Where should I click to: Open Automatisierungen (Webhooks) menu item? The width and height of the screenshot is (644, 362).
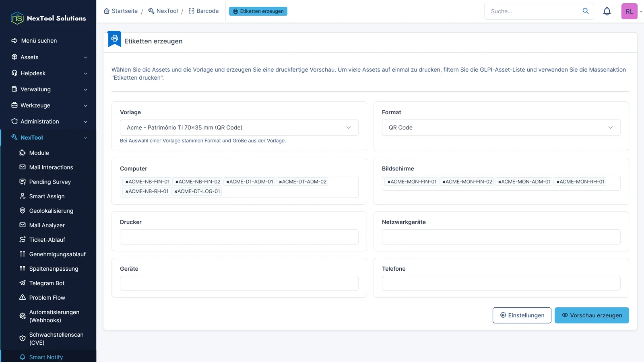[54, 316]
